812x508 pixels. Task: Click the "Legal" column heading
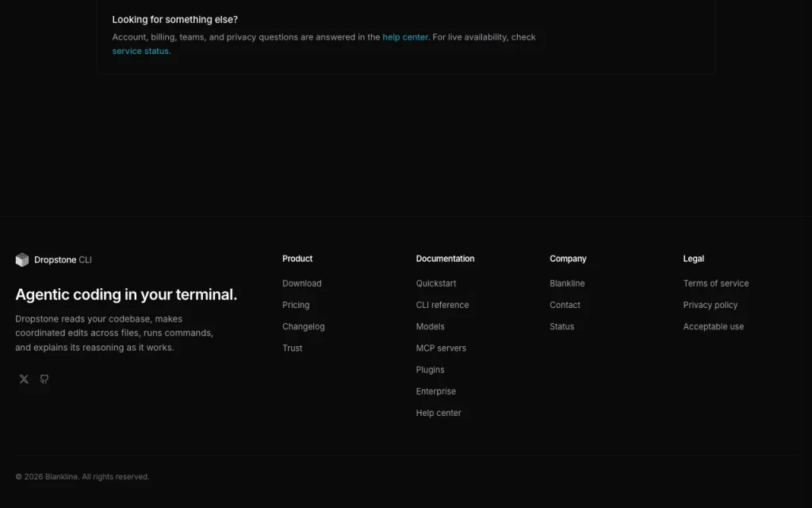click(x=693, y=259)
